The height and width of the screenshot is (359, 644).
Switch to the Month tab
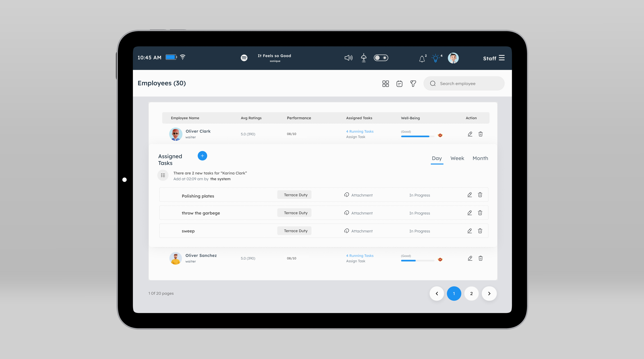480,158
